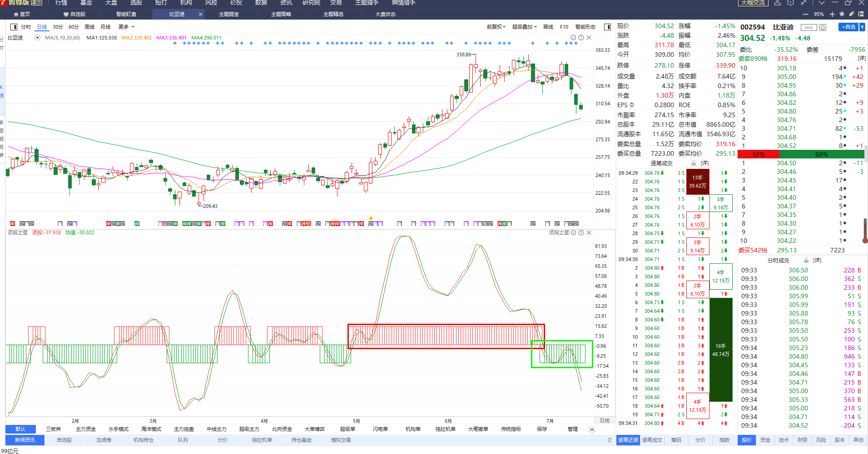Select the 主力资金 indicator
The image size is (868, 454).
86,429
